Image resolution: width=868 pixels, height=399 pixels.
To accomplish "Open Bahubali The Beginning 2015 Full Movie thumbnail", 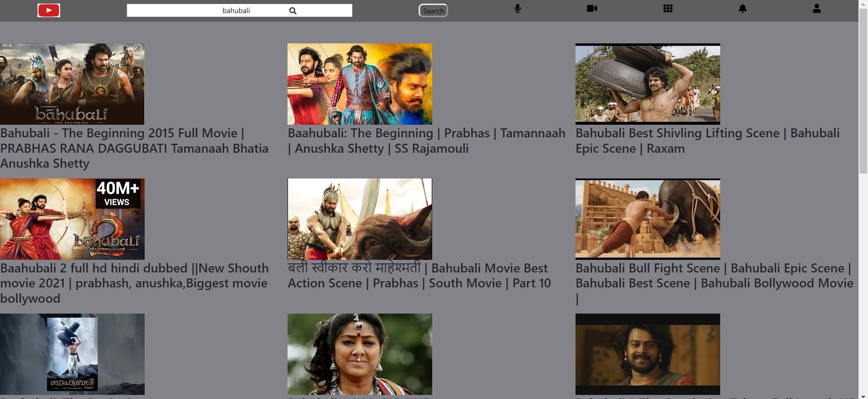I will tap(72, 84).
